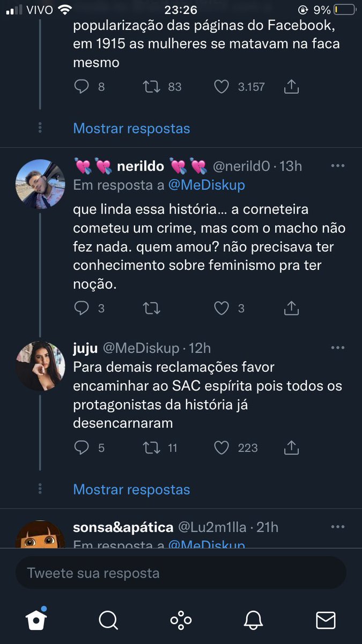Like the top tweet with 3.157 likes
The height and width of the screenshot is (644, 362).
(221, 87)
